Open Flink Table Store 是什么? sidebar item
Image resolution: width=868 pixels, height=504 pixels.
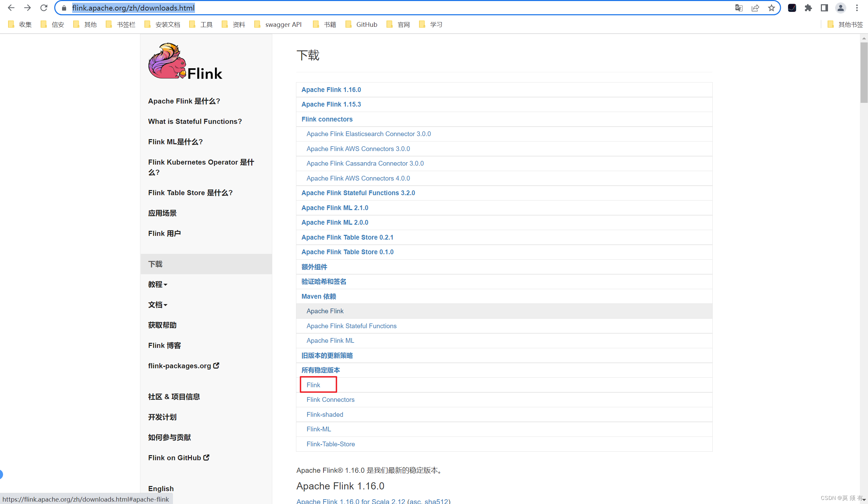[191, 193]
